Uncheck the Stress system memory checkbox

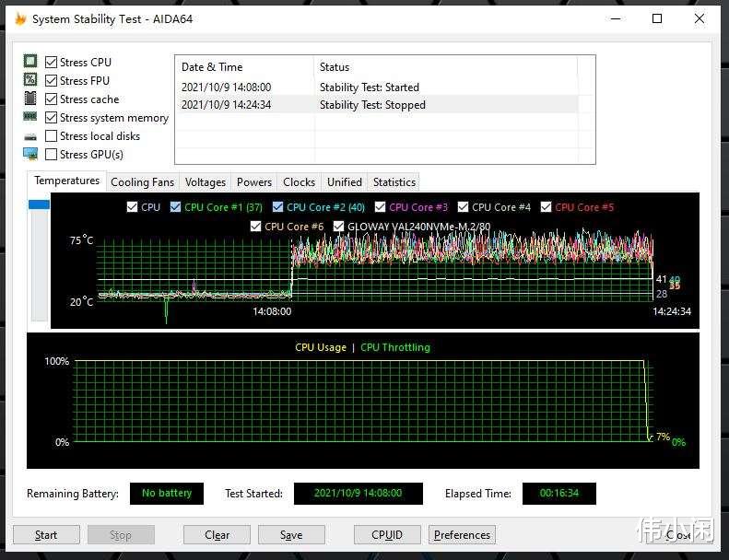(51, 118)
